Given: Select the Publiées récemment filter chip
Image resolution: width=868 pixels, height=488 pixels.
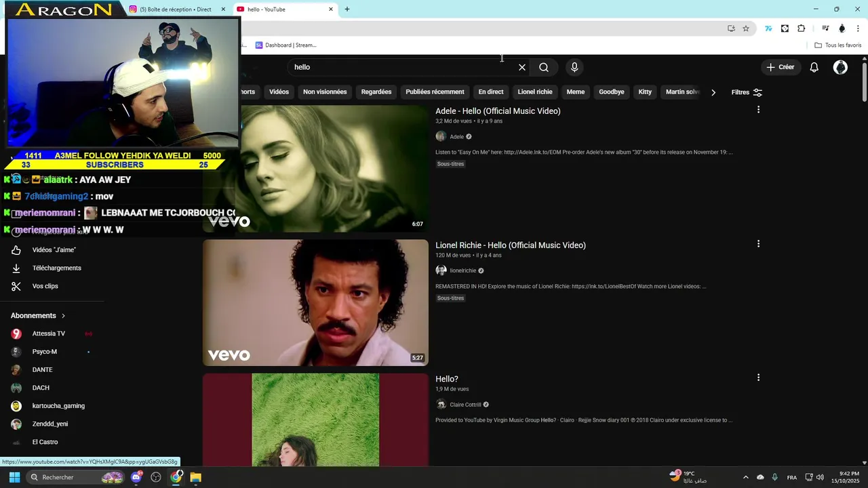Looking at the screenshot, I should 435,92.
